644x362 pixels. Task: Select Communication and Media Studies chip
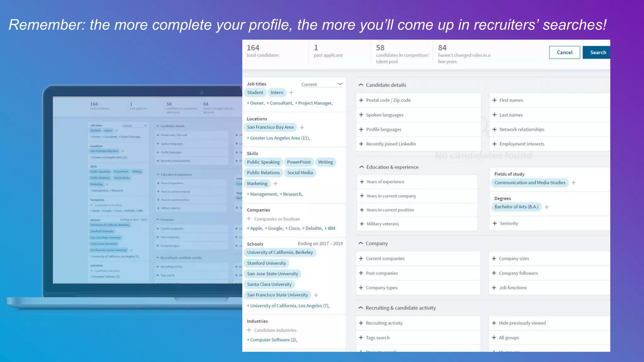[x=530, y=183]
